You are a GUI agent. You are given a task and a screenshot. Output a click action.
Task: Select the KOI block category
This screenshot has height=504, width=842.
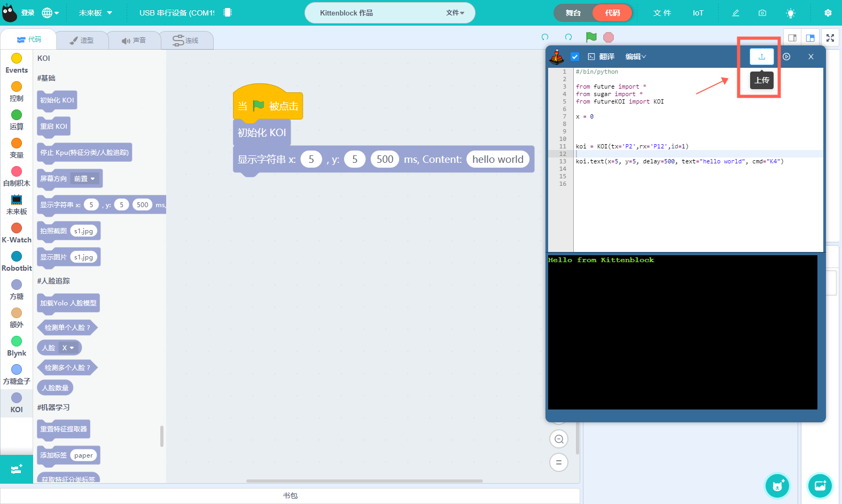coord(17,403)
